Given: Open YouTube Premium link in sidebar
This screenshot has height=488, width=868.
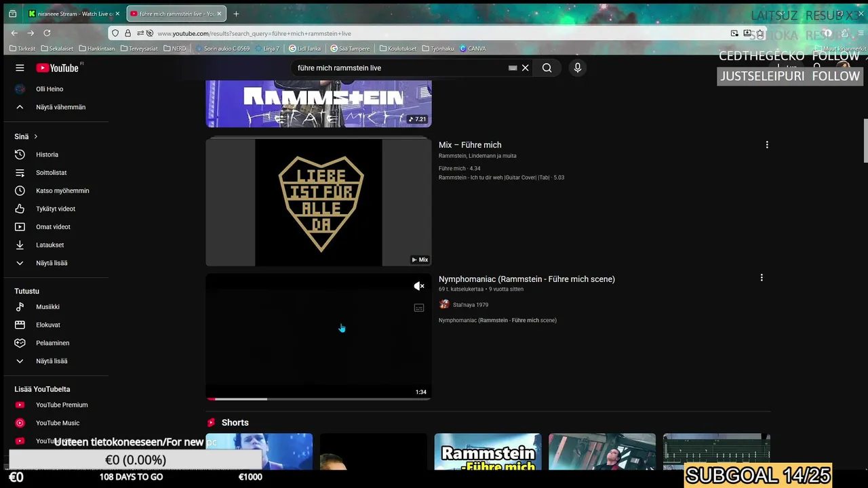Looking at the screenshot, I should click(x=56, y=405).
